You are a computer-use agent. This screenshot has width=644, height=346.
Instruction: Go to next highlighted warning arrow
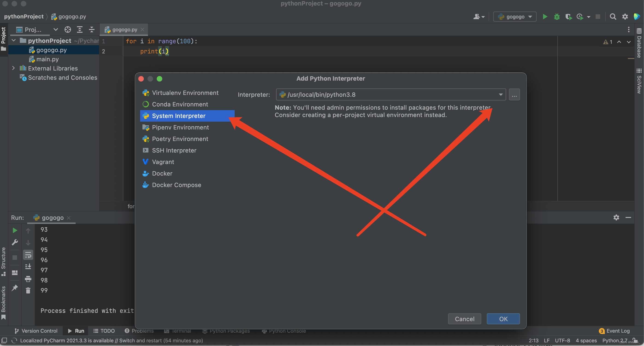[629, 42]
